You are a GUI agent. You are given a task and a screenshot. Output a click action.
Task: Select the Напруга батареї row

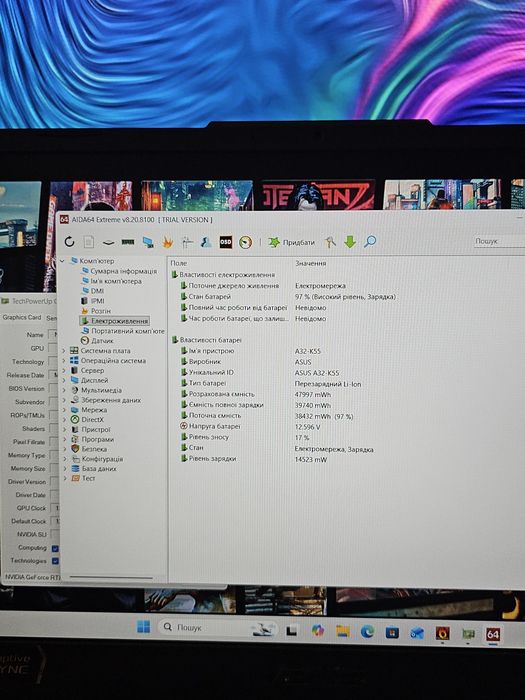250,426
